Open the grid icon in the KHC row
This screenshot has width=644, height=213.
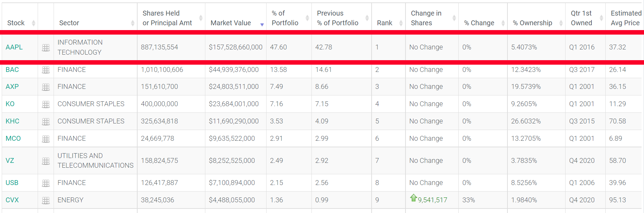pyautogui.click(x=46, y=122)
